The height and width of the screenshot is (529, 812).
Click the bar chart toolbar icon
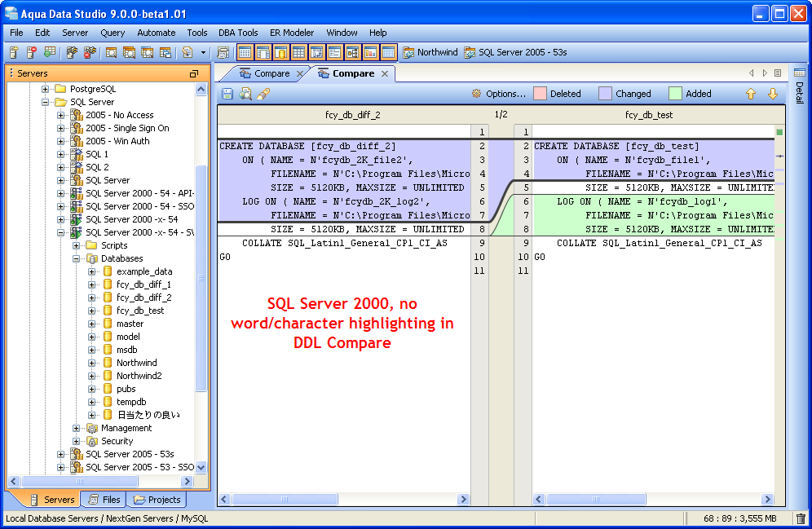370,52
